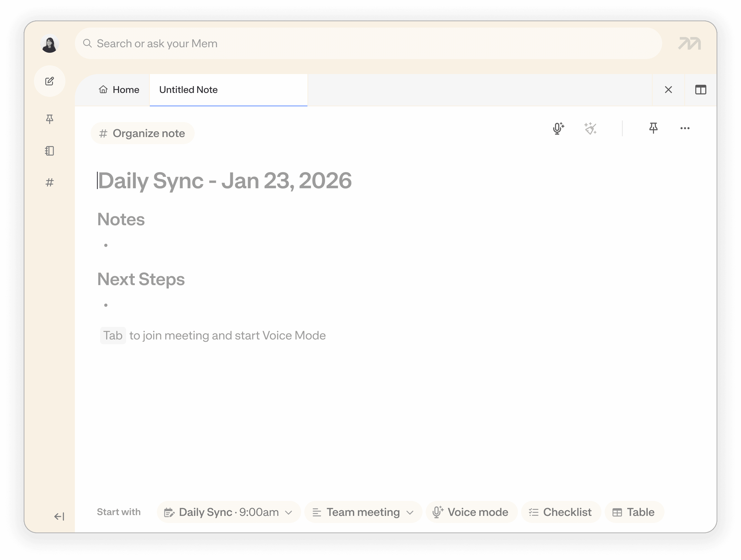Open collections hashtag icon in sidebar
Viewport: 741px width, 560px height.
[x=50, y=182]
